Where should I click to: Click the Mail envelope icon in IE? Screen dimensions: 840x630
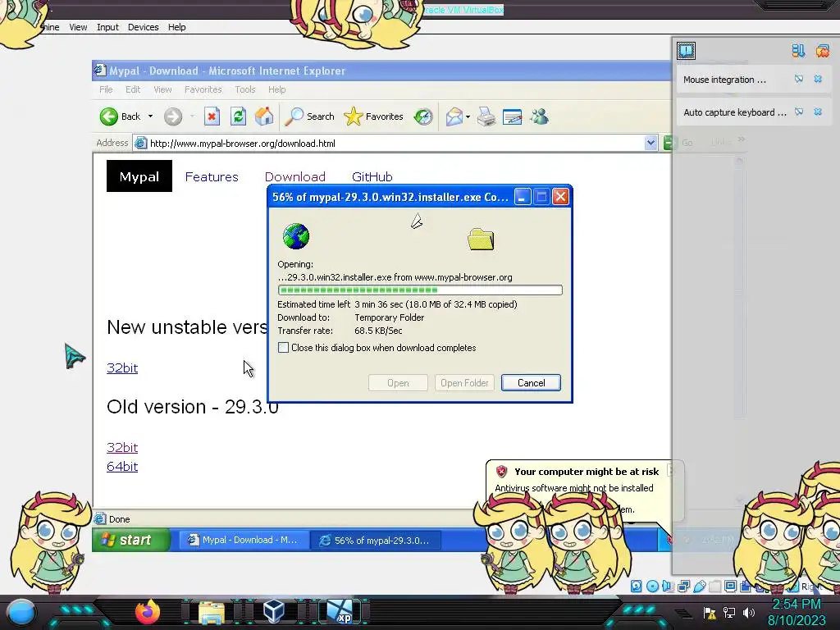pos(454,116)
